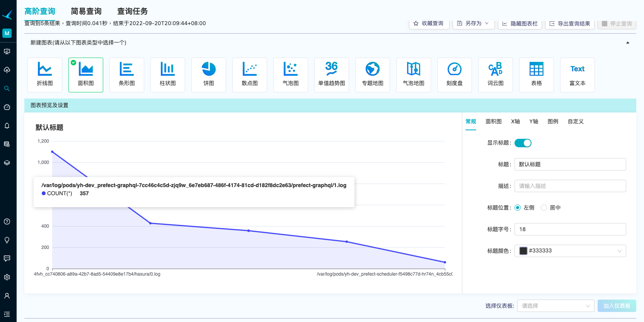Image resolution: width=644 pixels, height=322 pixels.
Task: Select the 表格 table chart type
Action: tap(537, 75)
